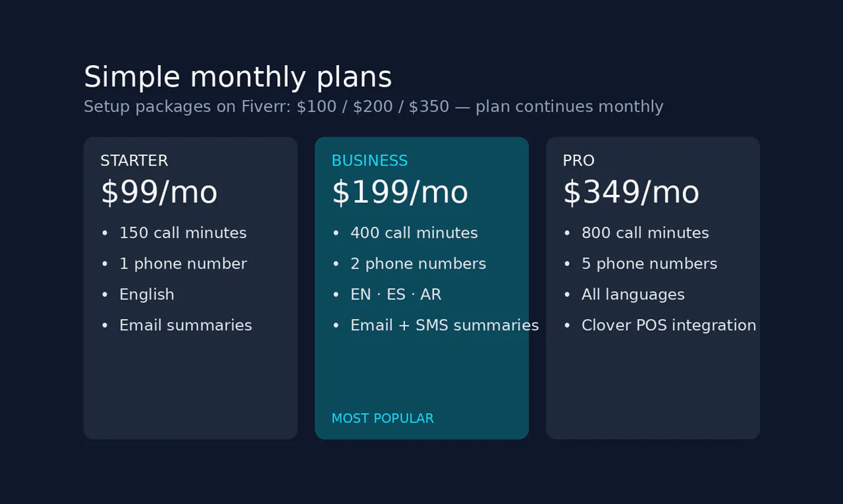This screenshot has width=843, height=504.
Task: Click the Fiverr setup packages subtitle
Action: click(373, 107)
